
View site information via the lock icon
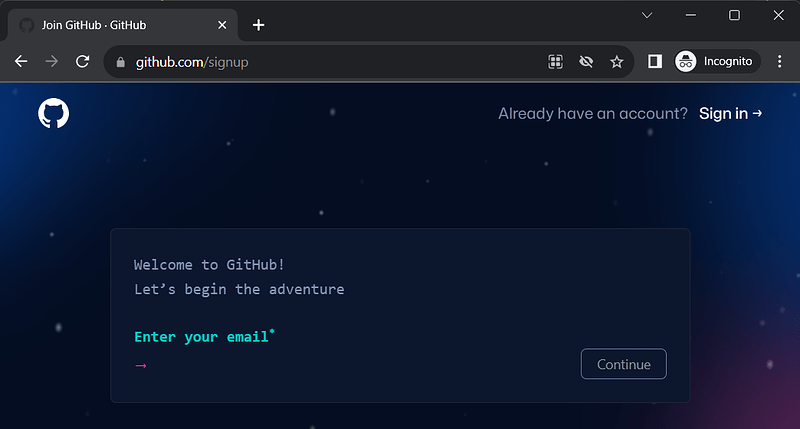coord(122,62)
